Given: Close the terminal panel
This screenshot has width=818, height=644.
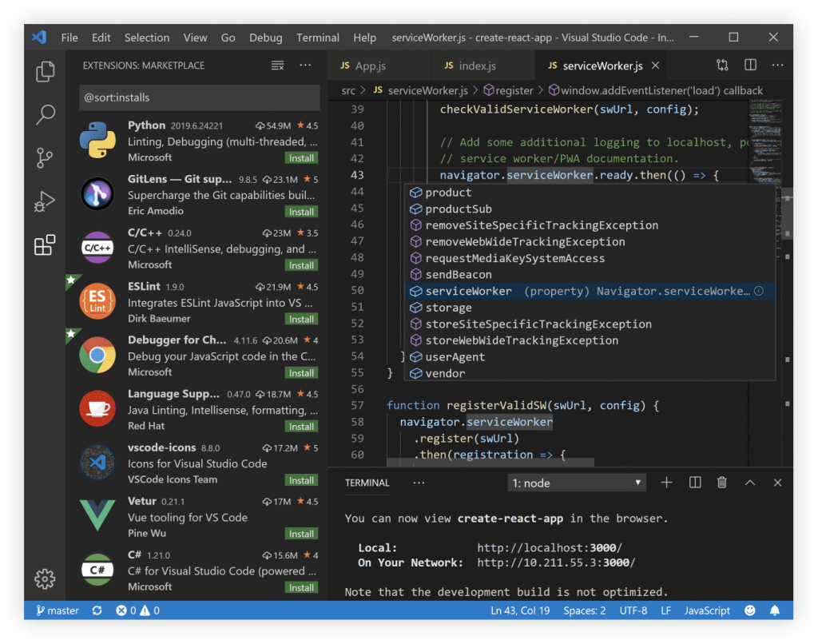Looking at the screenshot, I should 777,483.
